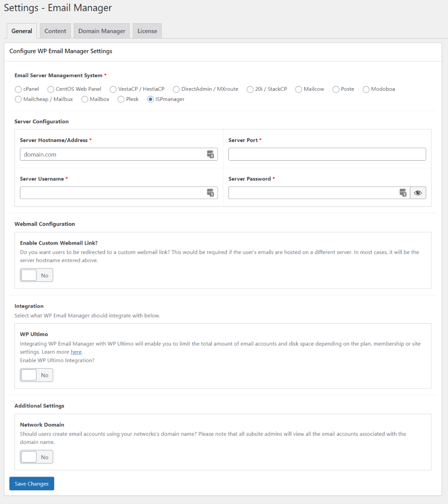Choose Plesk as email server system
This screenshot has width=448, height=504.
[x=121, y=100]
